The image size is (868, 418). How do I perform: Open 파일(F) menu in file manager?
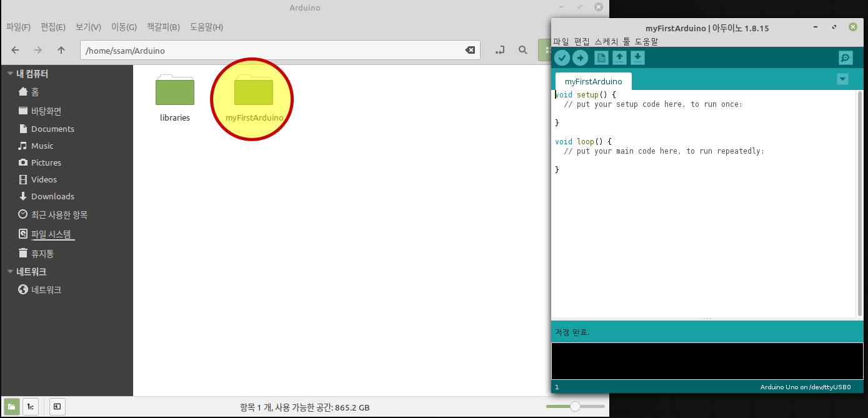point(18,27)
